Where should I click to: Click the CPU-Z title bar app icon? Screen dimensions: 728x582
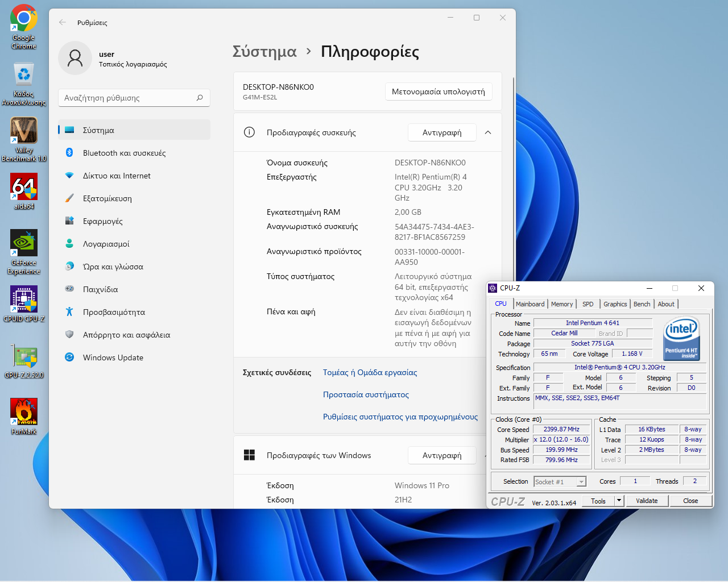(x=493, y=288)
